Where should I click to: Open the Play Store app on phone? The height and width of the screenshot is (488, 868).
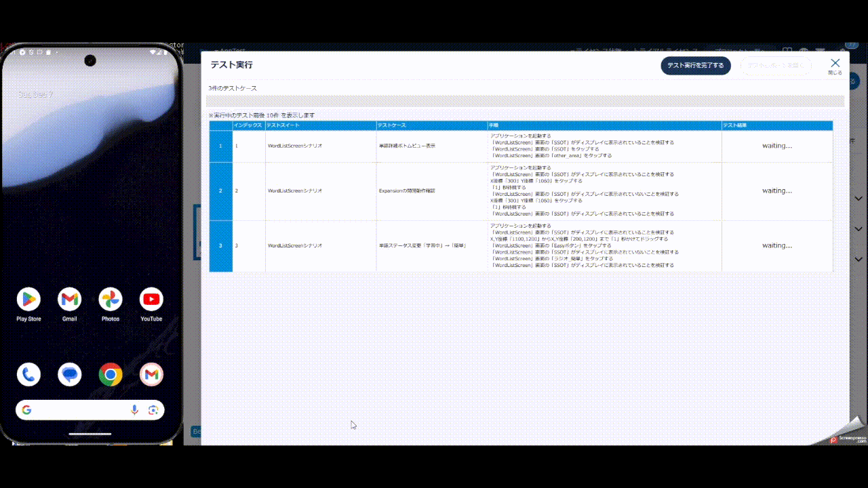[x=28, y=299]
